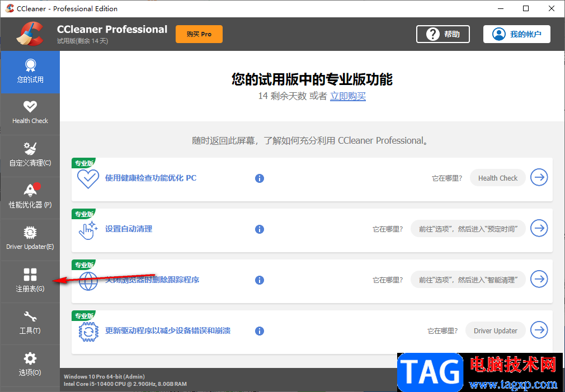The width and height of the screenshot is (565, 392).
Task: Click the info icon beside 更新驱动程序以减少设备错误和崩溃
Action: [259, 330]
